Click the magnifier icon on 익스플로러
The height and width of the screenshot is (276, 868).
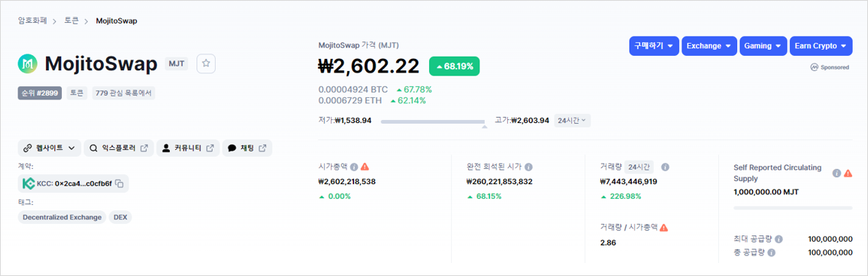93,148
